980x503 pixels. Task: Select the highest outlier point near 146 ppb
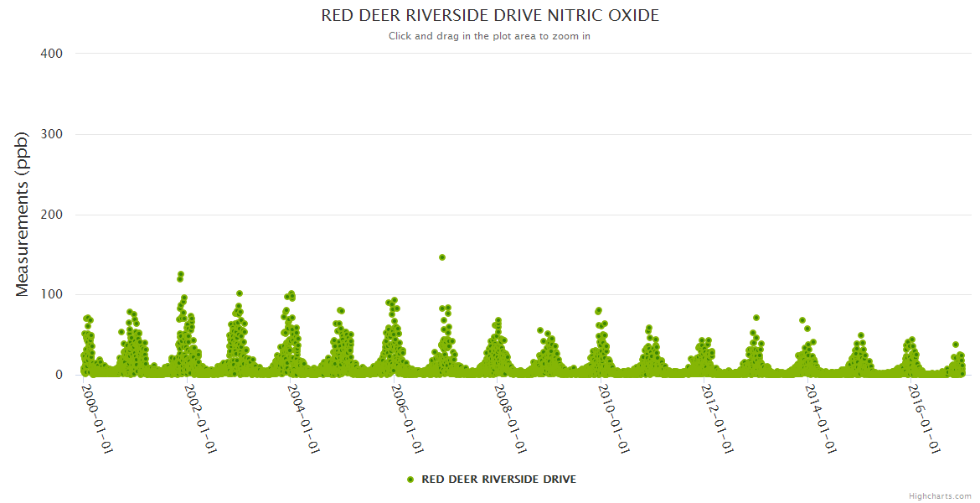pos(442,257)
